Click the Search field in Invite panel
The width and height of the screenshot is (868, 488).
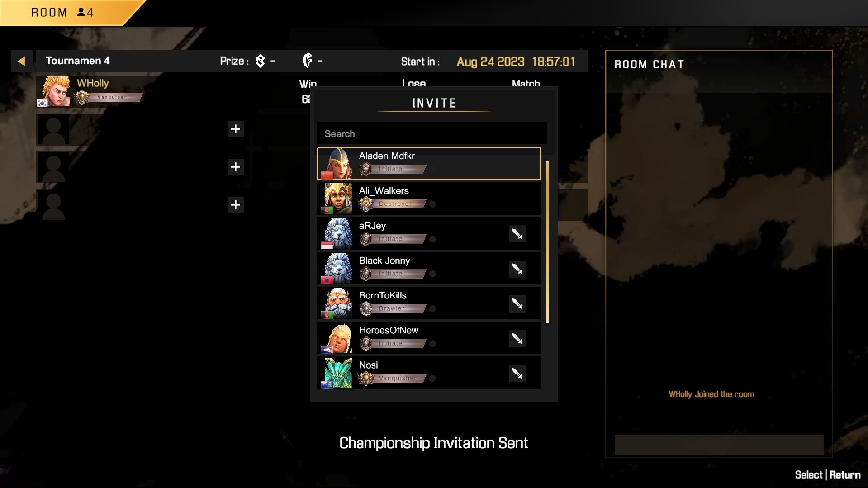point(432,133)
